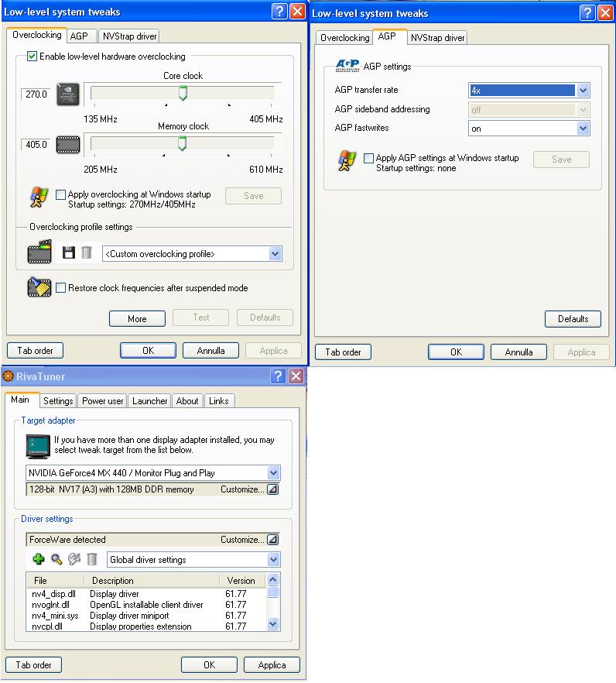Click More button in Overclocking tab

[x=137, y=318]
